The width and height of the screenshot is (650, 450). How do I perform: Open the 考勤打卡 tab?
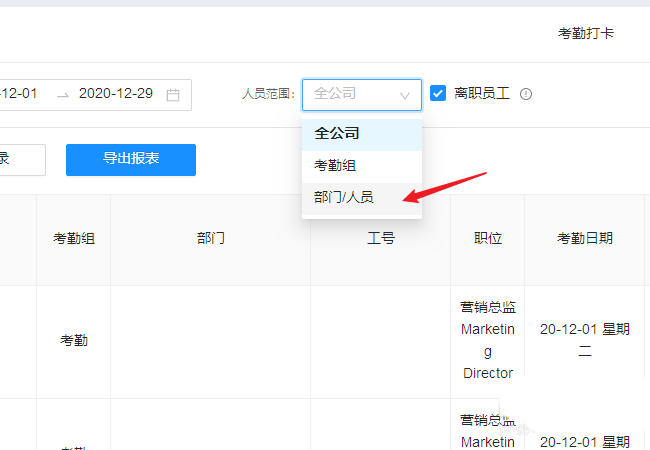pos(585,33)
